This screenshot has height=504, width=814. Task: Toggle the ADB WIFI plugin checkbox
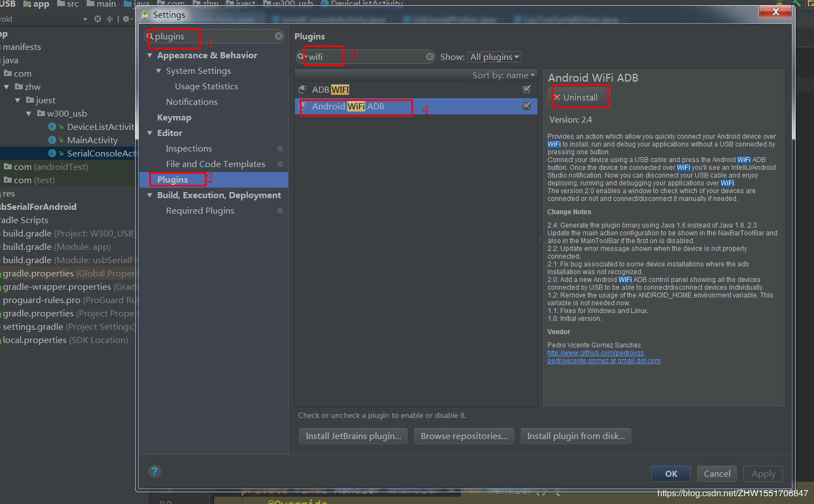527,89
